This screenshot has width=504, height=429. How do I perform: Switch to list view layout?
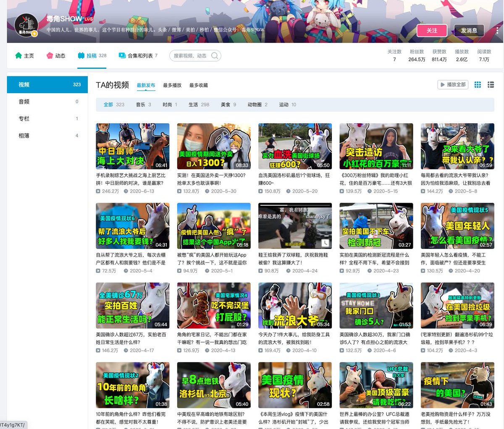pyautogui.click(x=491, y=84)
